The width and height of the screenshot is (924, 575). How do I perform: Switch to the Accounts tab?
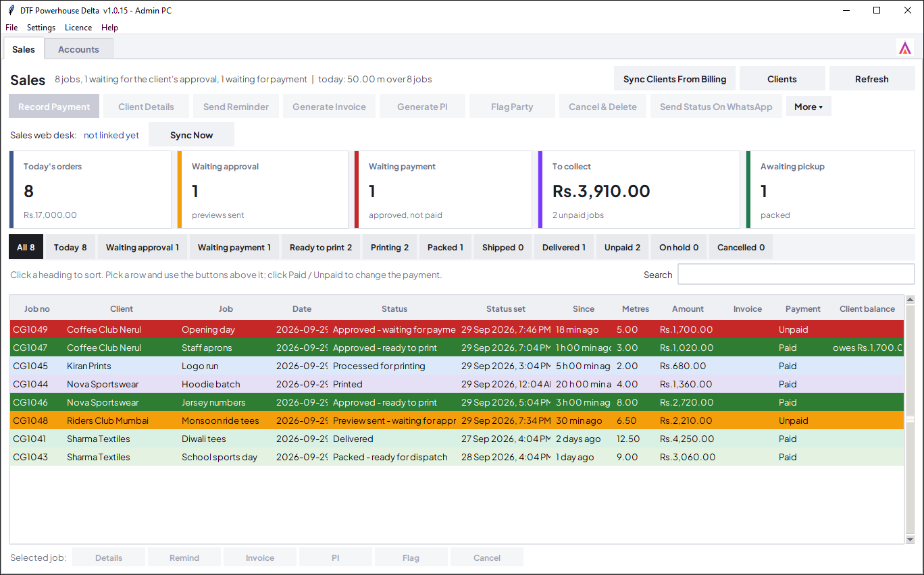click(x=78, y=49)
